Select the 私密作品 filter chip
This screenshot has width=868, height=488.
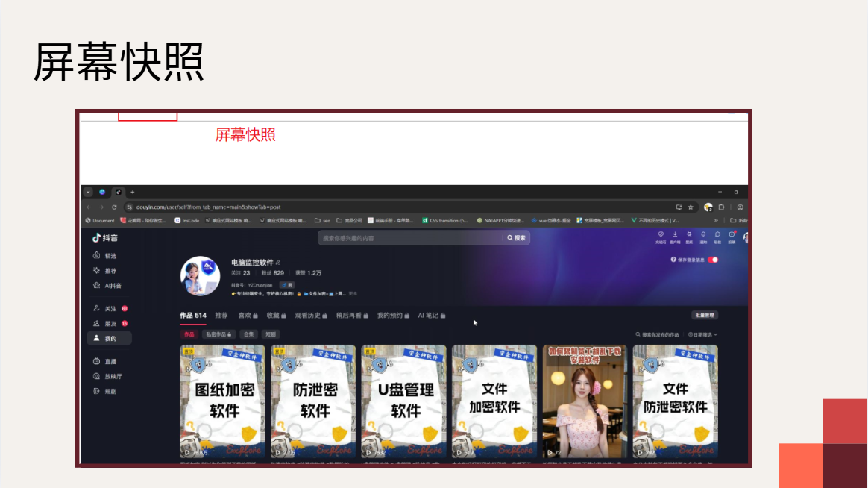coord(218,334)
